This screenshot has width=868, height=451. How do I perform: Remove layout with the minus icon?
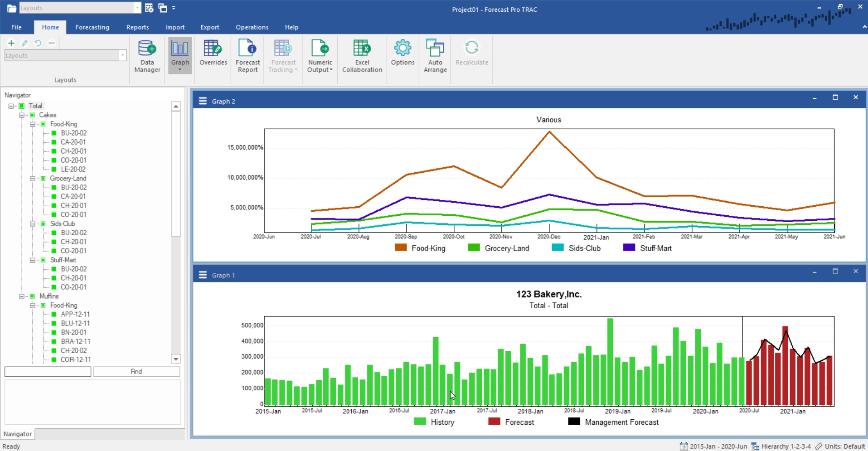tap(52, 43)
